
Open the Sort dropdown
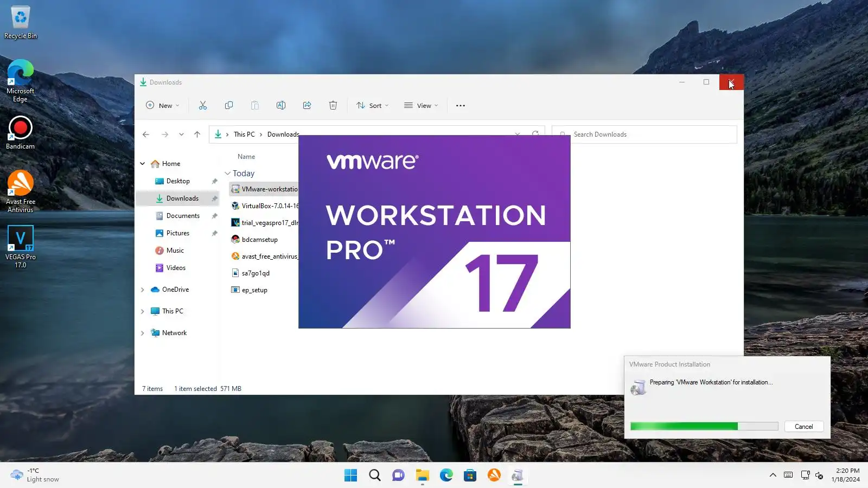click(373, 105)
